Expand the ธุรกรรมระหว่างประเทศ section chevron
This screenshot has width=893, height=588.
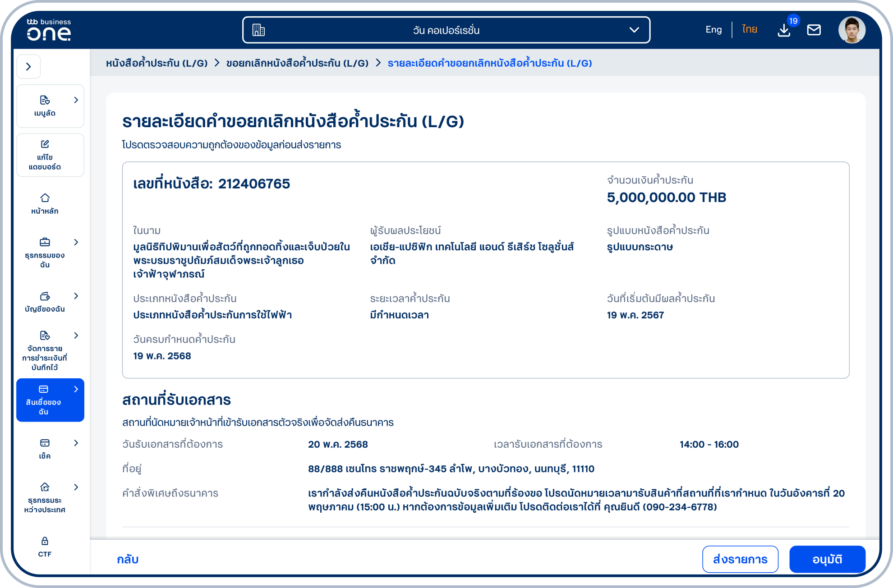point(76,487)
